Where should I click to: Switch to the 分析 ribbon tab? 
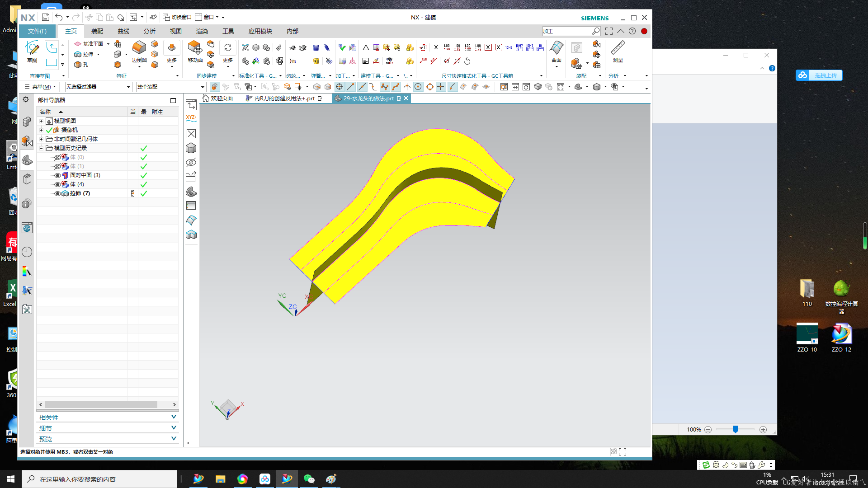[150, 31]
